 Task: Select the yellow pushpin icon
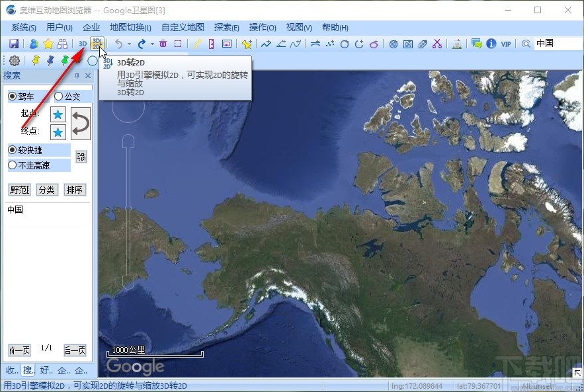(35, 60)
